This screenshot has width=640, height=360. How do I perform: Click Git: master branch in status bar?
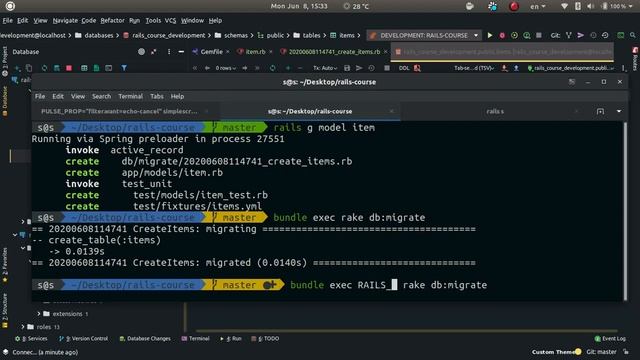[x=601, y=352]
